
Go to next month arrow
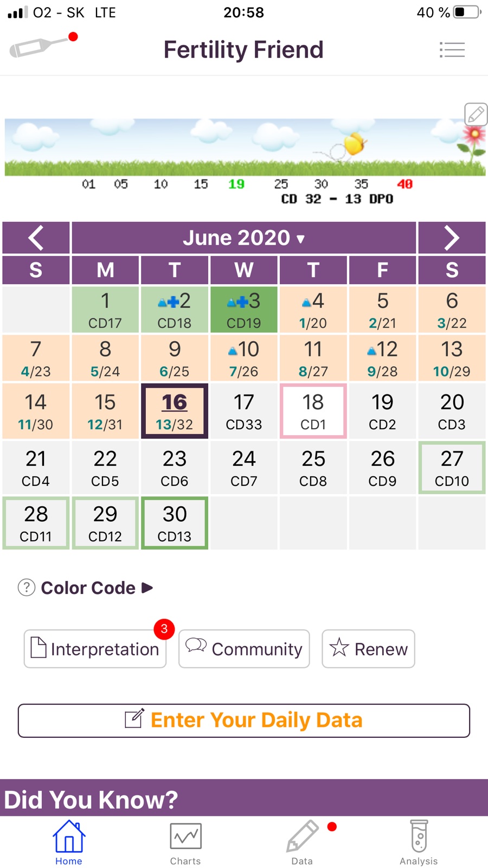[452, 238]
